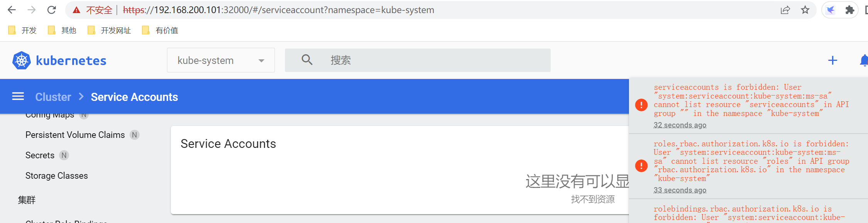Open the 开发网址 bookmarks folder
The width and height of the screenshot is (868, 223).
[x=109, y=30]
